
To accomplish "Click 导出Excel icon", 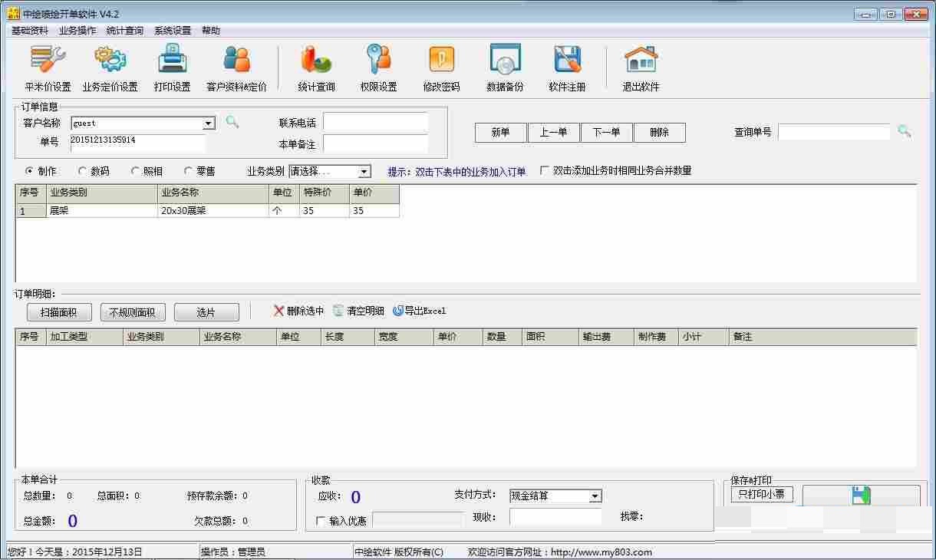I will (397, 311).
